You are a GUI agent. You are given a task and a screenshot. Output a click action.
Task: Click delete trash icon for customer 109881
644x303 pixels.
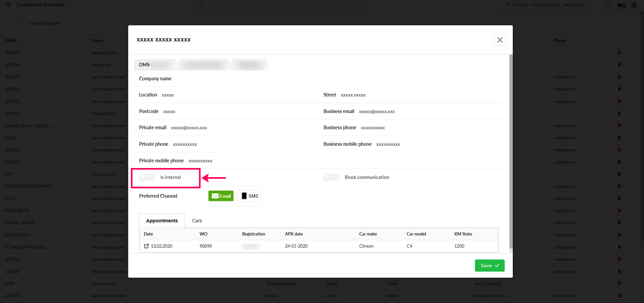(619, 53)
